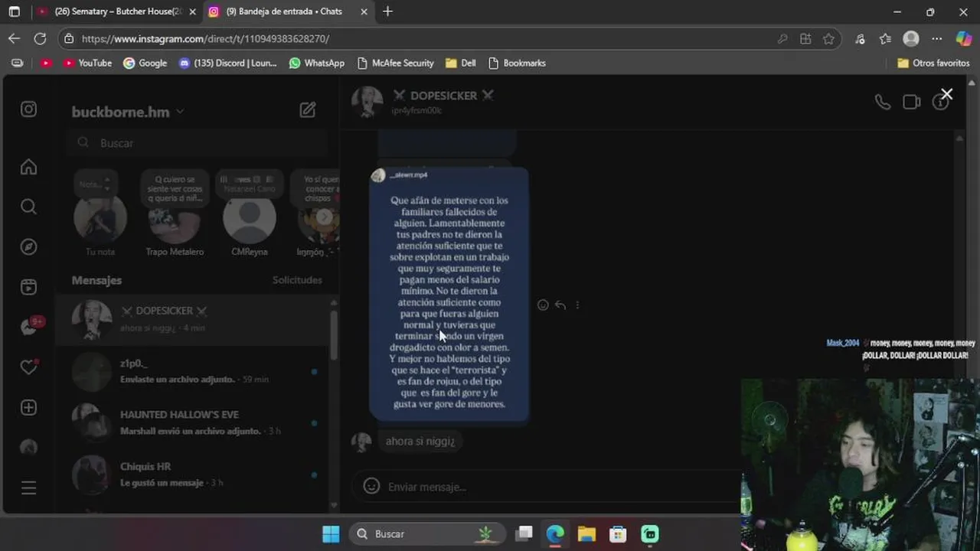980x551 pixels.
Task: Switch to Sematary – Butcher House tab
Action: click(x=117, y=11)
